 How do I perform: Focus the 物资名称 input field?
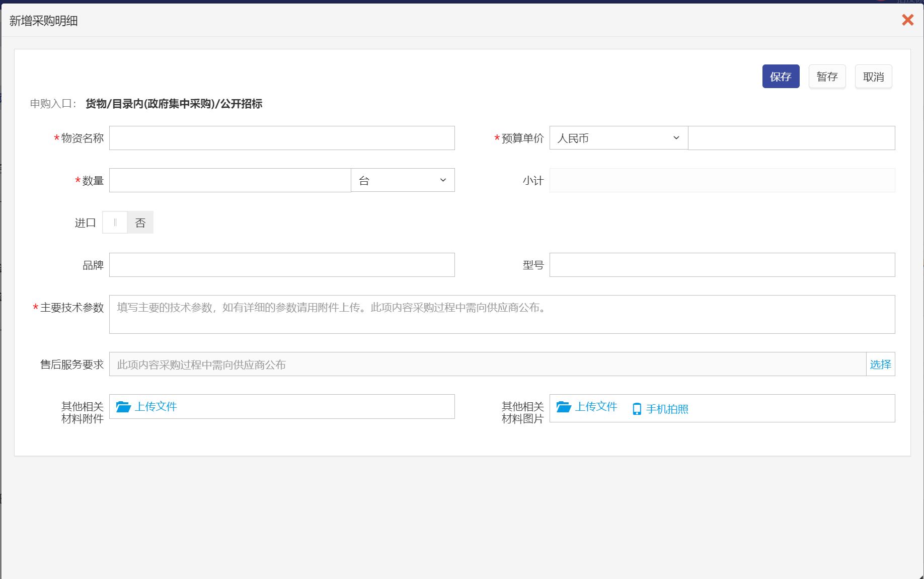(282, 138)
